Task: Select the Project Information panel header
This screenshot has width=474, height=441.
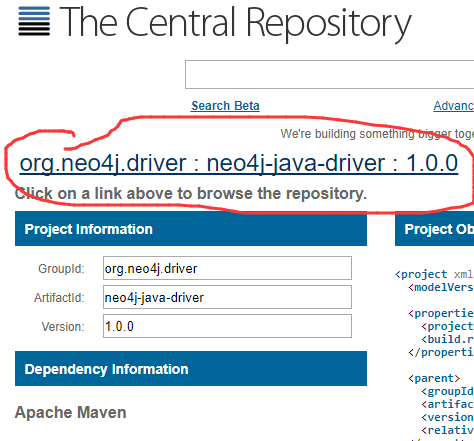Action: 191,229
